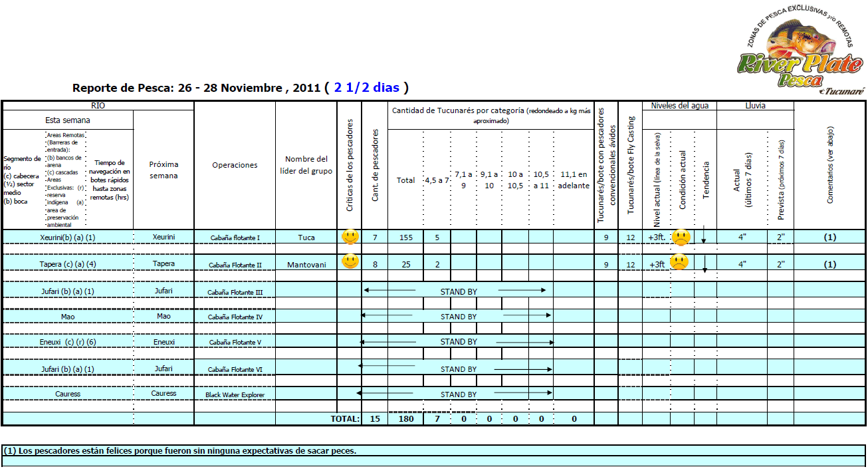Click STAND BY in the Cabaña Flotante III row
This screenshot has height=471, width=868.
point(459,291)
